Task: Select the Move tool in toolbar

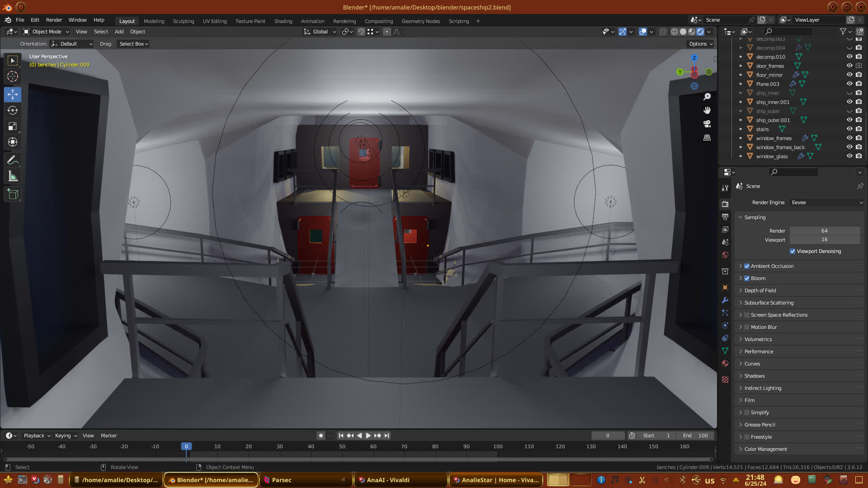Action: tap(13, 94)
